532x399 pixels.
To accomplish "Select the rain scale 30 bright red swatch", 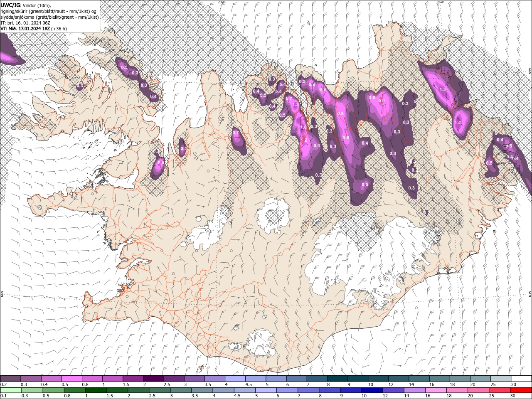I will pyautogui.click(x=521, y=390).
